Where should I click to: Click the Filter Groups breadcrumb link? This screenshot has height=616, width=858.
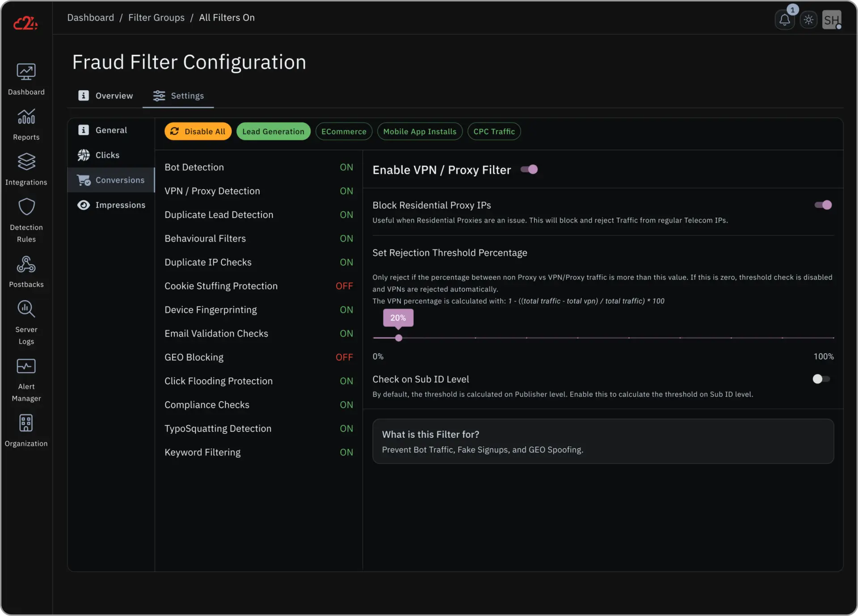coord(156,17)
